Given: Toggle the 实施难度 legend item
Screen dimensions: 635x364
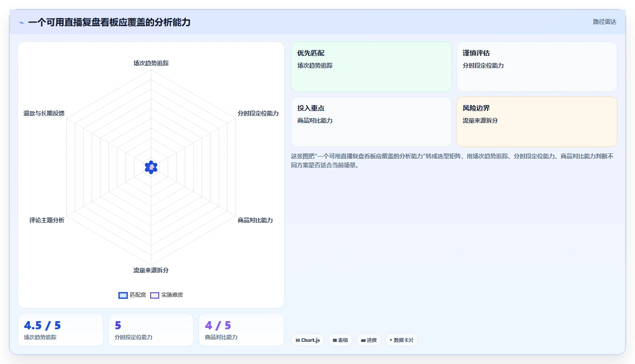Looking at the screenshot, I should tap(167, 295).
